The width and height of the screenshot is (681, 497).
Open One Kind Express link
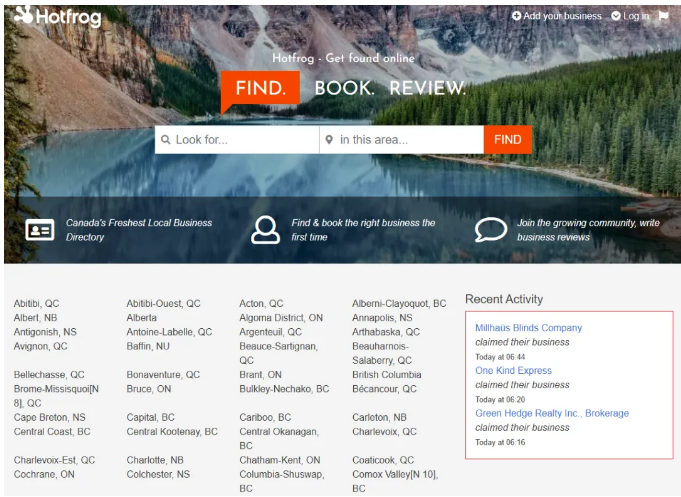coord(513,370)
